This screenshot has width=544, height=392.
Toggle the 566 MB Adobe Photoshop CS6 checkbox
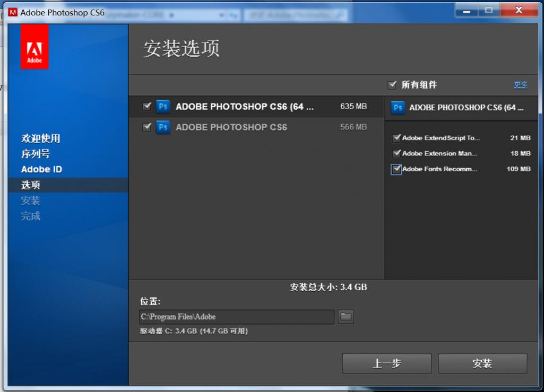coord(147,127)
